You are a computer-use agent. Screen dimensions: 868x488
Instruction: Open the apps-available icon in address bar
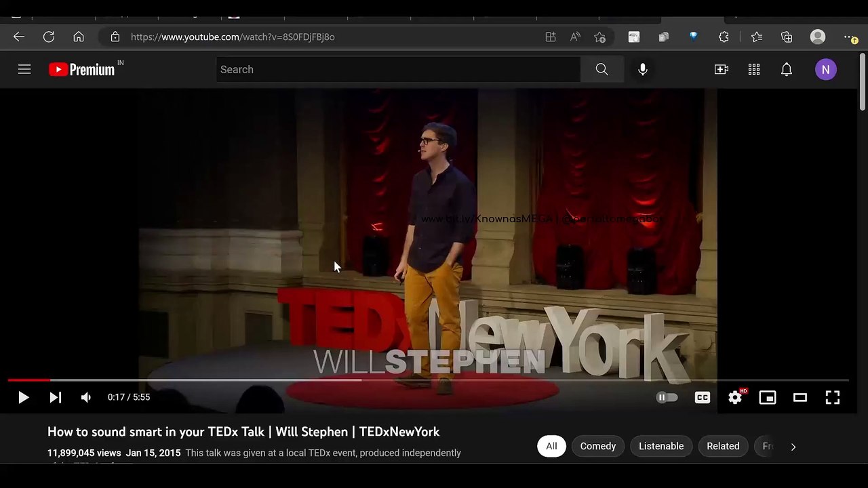pyautogui.click(x=551, y=37)
